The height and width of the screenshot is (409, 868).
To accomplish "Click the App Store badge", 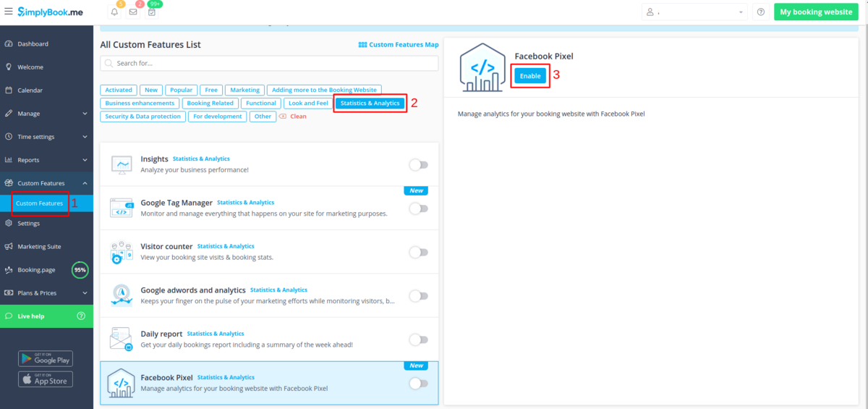I will (x=46, y=379).
